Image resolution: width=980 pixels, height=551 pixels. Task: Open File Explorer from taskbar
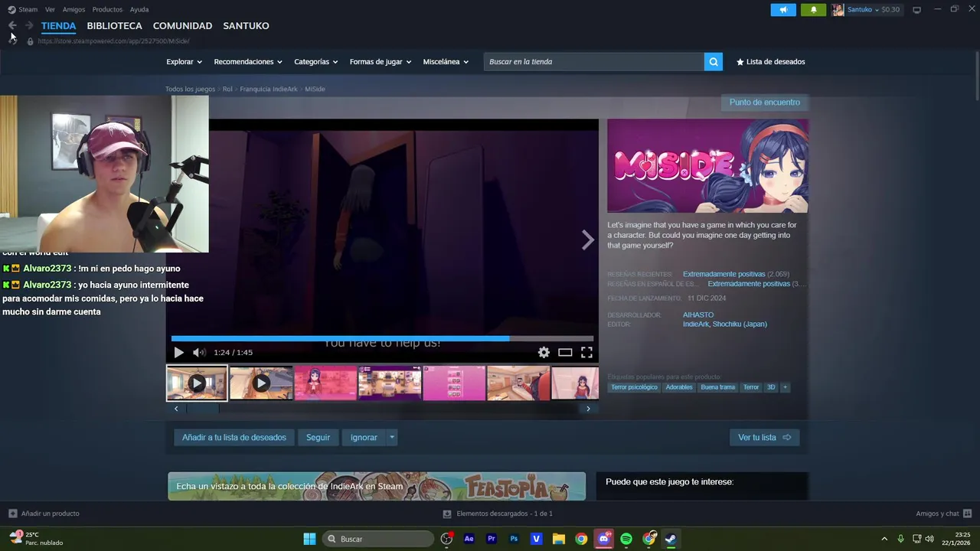pos(559,539)
